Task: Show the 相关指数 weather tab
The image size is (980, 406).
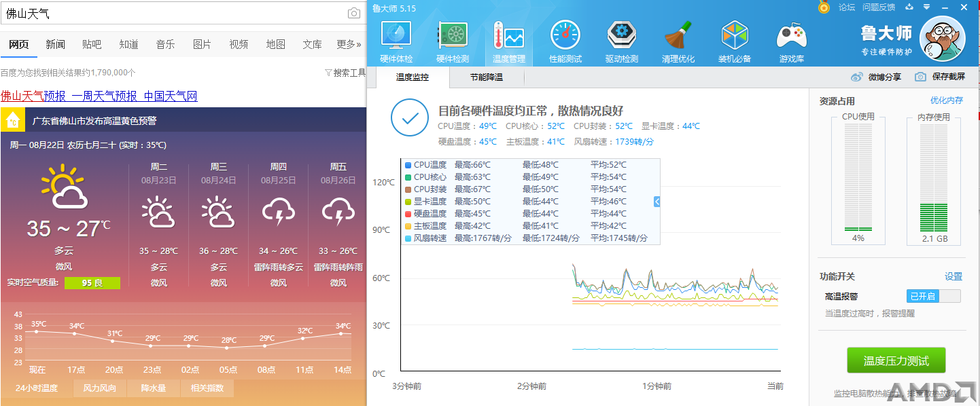Action: tap(207, 388)
